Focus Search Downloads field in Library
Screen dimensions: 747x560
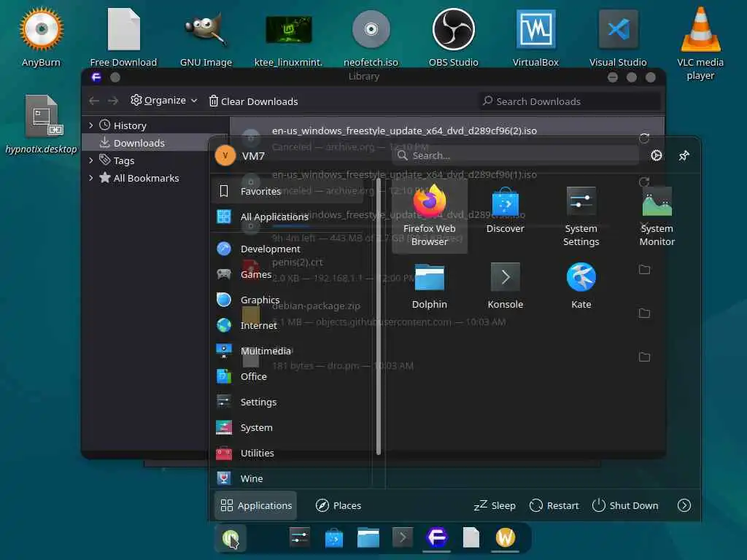569,101
